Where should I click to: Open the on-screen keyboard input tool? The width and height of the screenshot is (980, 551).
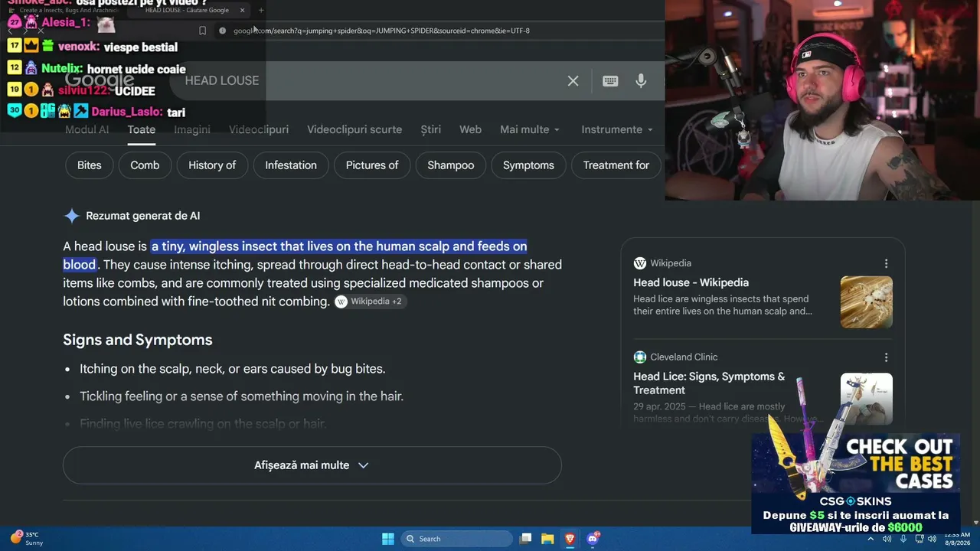pos(610,80)
